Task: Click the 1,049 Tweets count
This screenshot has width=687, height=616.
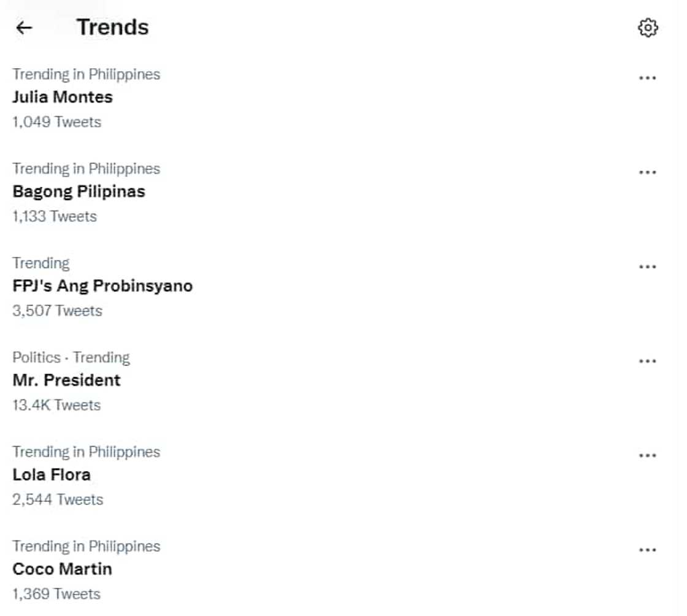Action: (x=56, y=121)
